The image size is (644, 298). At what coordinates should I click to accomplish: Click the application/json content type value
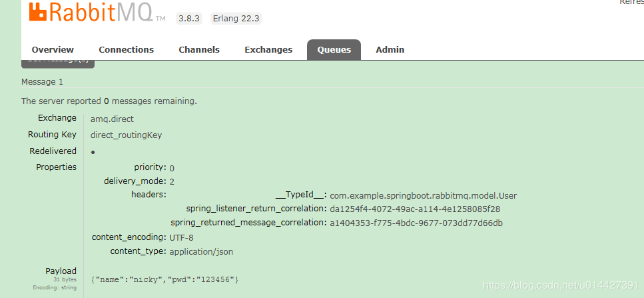coord(201,252)
